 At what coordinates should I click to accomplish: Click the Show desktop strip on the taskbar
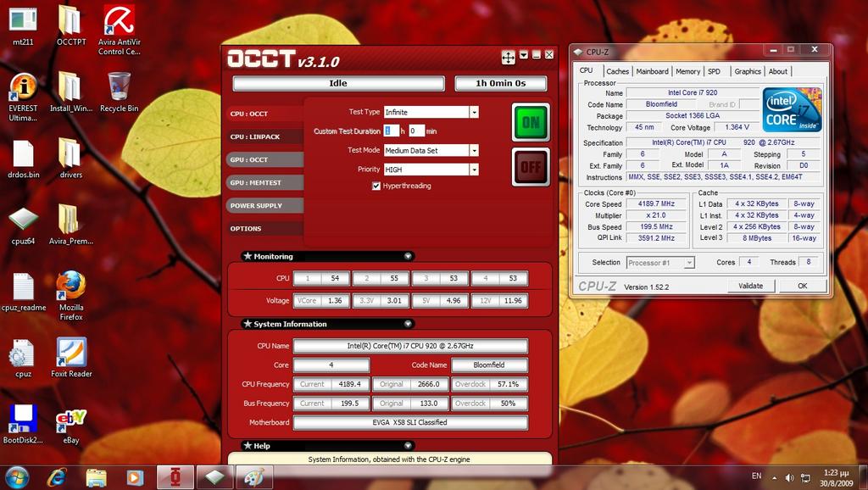pos(863,477)
